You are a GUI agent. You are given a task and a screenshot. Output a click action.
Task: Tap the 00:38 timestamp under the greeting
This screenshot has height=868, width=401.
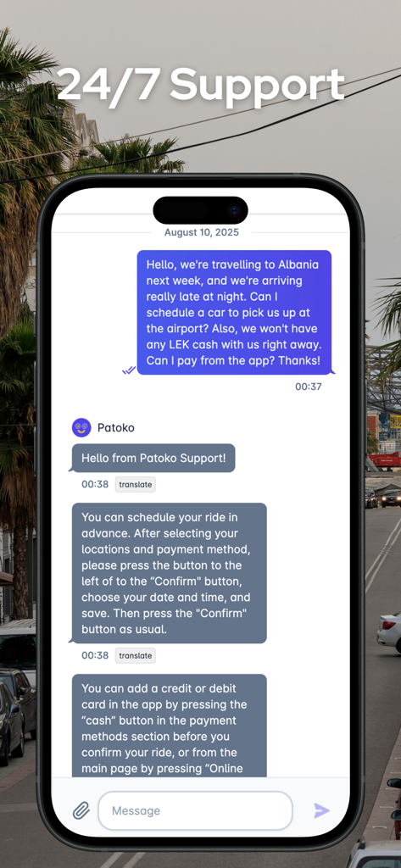(x=95, y=484)
